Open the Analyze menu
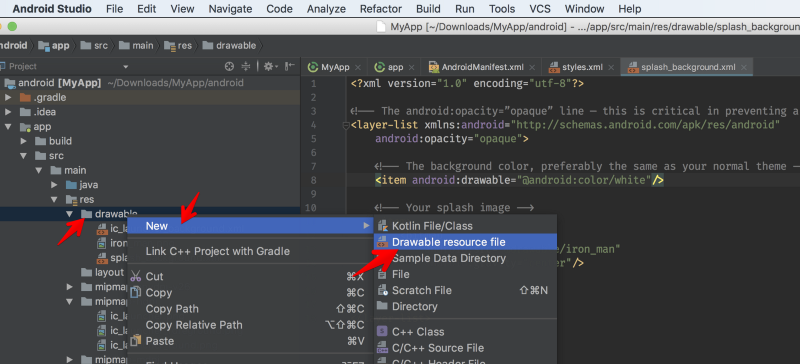Viewport: 800px width, 364px height. point(327,9)
